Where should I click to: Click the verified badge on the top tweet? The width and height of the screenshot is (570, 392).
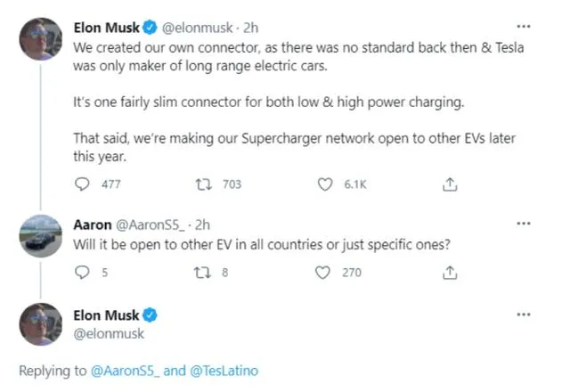(x=151, y=28)
